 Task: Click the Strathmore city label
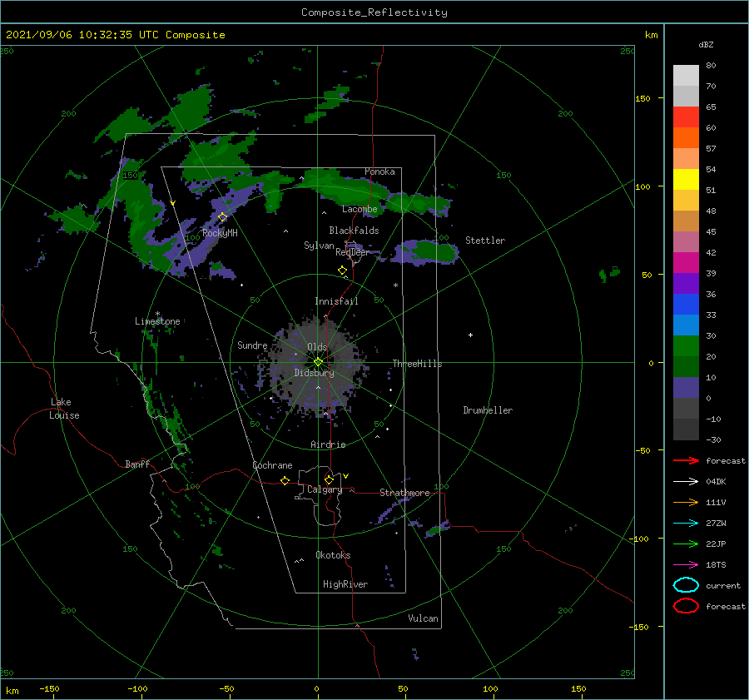[x=404, y=493]
